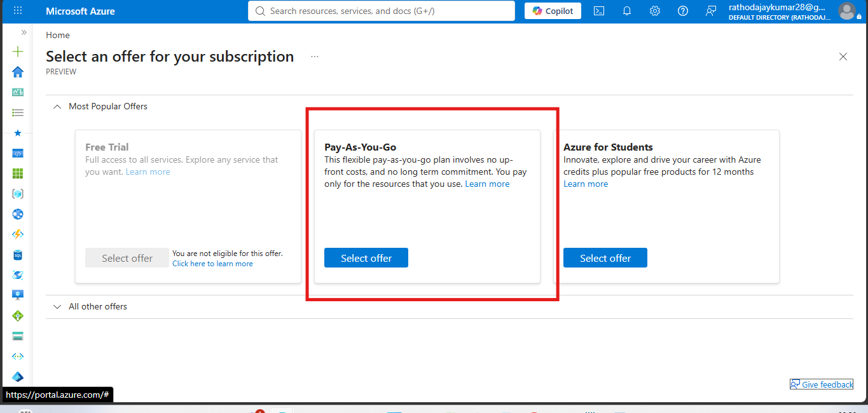868x413 pixels.
Task: Open Resource groups cube icon in sidebar
Action: [18, 194]
